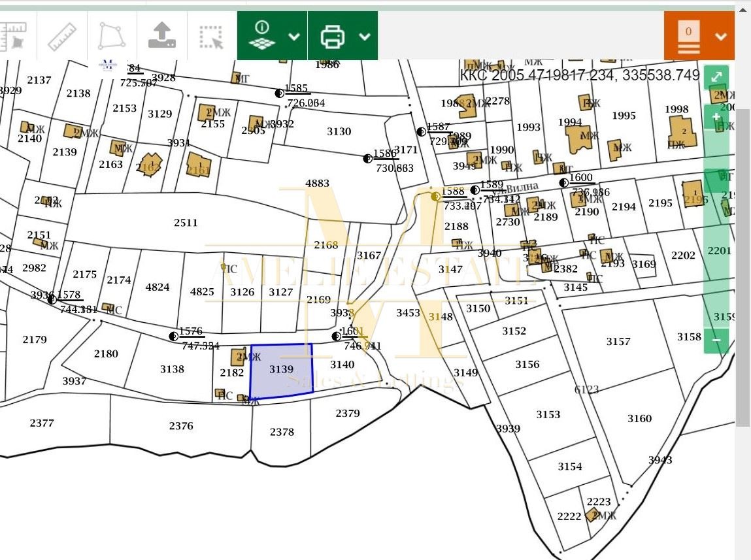This screenshot has height=560, width=751.
Task: Activate the polygon area drawing tool
Action: (112, 36)
